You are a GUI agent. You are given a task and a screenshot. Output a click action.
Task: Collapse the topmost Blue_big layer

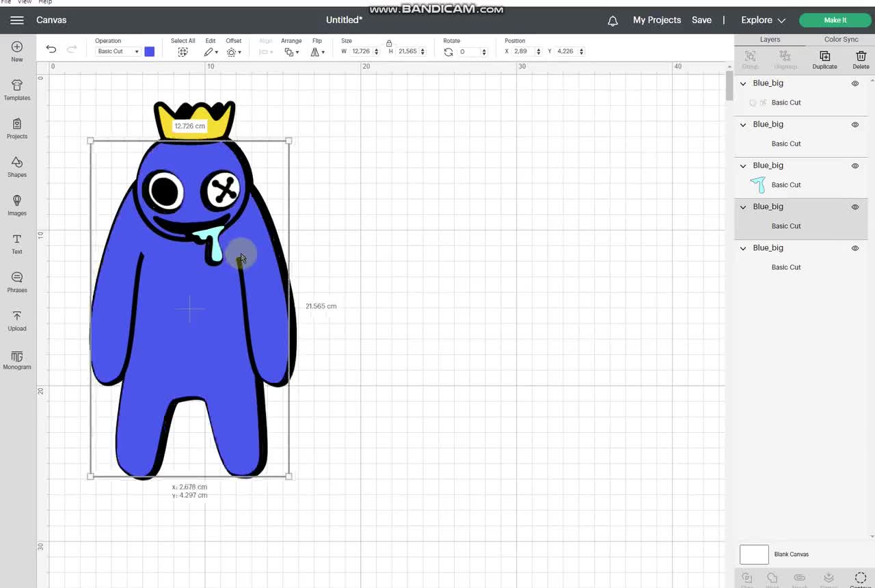pyautogui.click(x=743, y=83)
